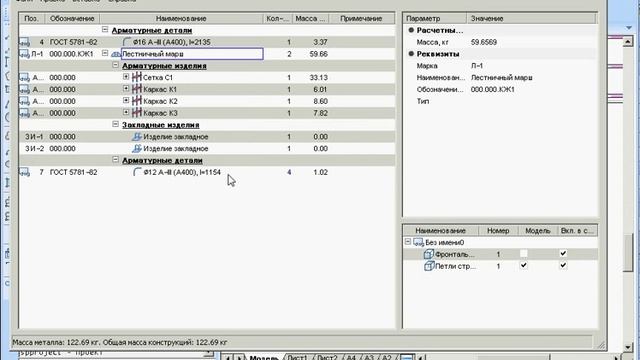640x360 pixels.
Task: Click the Реквизиты properties group header
Action: [x=438, y=54]
